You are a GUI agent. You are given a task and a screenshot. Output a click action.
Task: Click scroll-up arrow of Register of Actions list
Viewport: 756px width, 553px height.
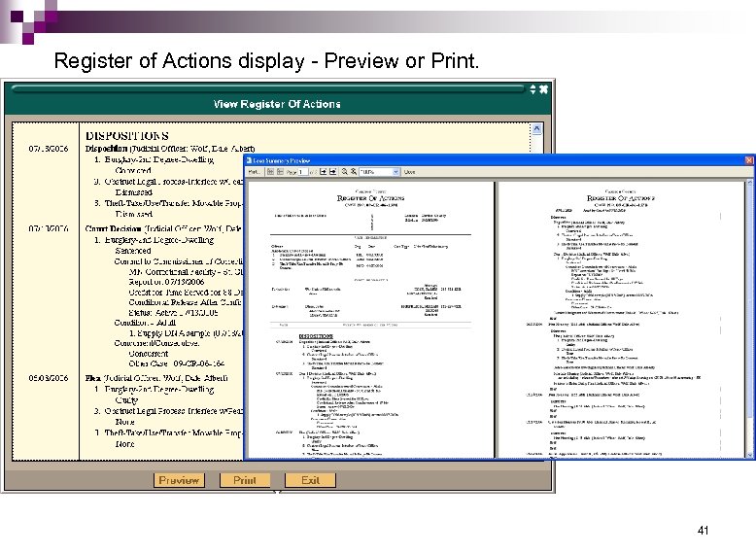click(536, 128)
